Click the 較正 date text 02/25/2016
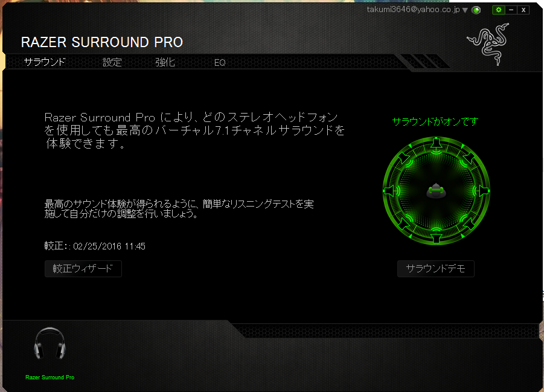Image resolution: width=544 pixels, height=392 pixels. 94,246
